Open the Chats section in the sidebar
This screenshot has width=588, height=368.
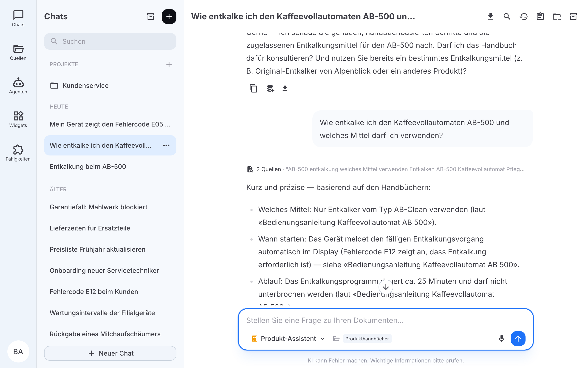[x=18, y=18]
